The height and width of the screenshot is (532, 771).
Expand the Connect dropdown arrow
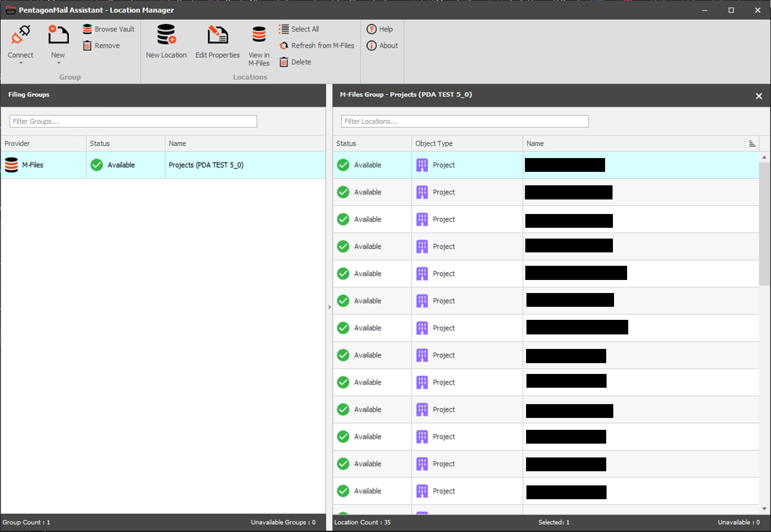tap(21, 63)
